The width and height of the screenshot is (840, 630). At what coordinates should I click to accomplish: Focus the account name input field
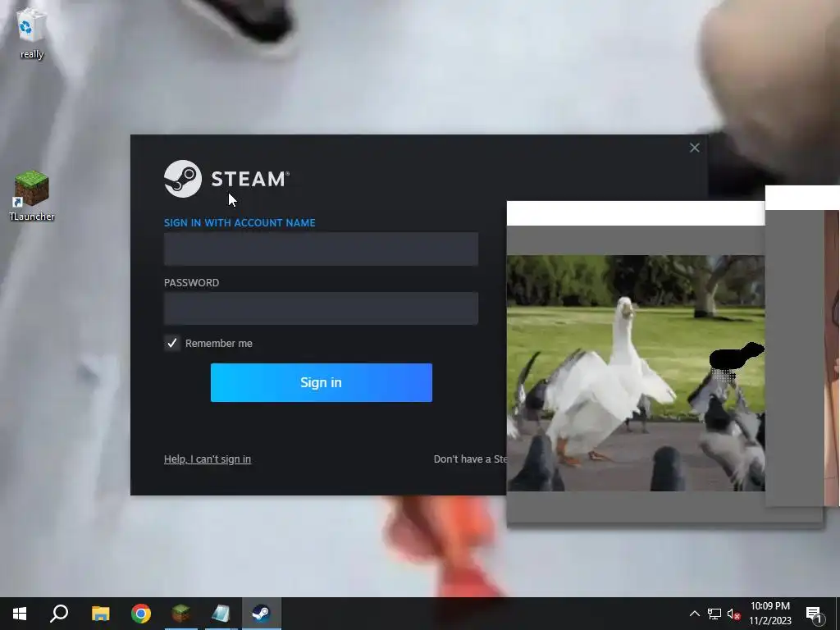point(321,249)
